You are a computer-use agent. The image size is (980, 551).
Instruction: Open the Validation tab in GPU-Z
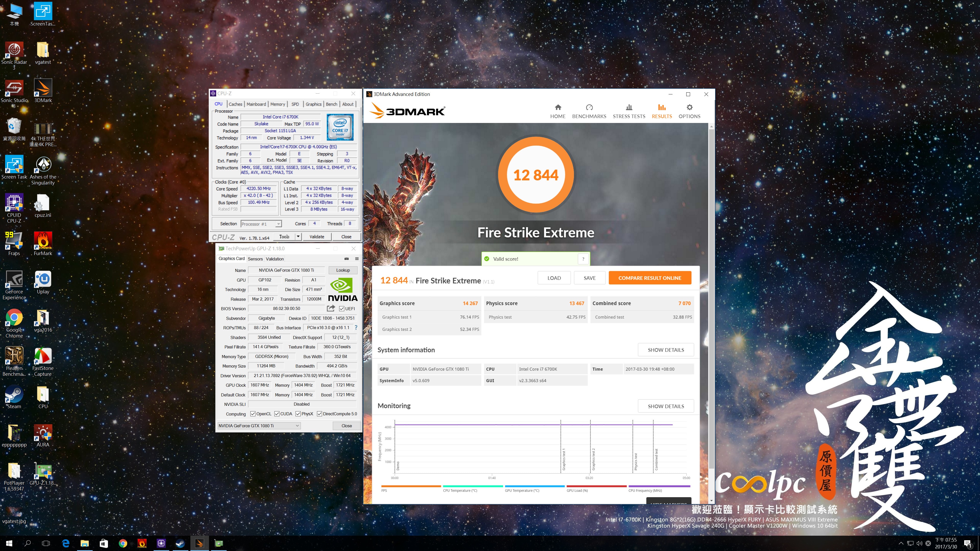coord(275,259)
